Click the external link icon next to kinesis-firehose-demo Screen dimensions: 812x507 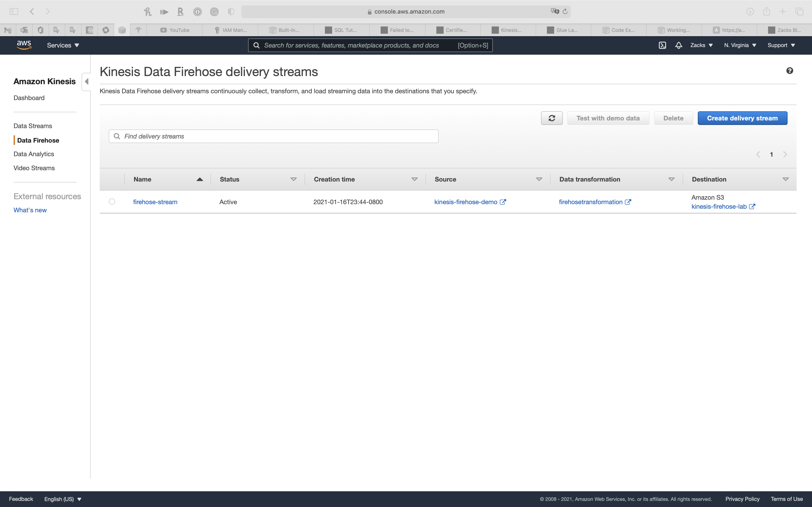[x=503, y=202]
